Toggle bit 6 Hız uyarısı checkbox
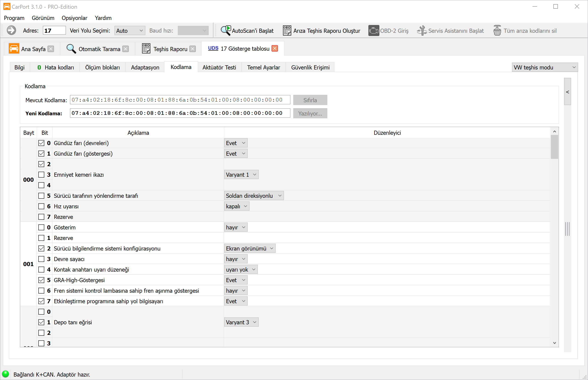The image size is (588, 380). point(41,206)
